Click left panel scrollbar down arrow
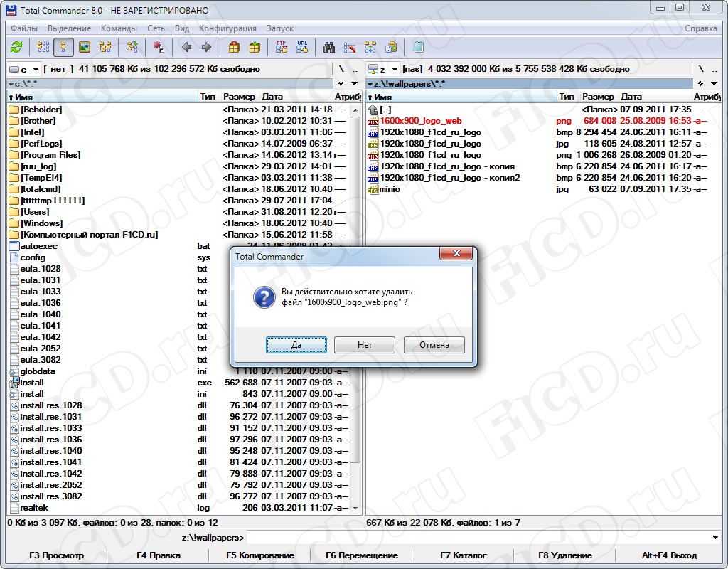Viewport: 728px width, 569px height. [355, 508]
